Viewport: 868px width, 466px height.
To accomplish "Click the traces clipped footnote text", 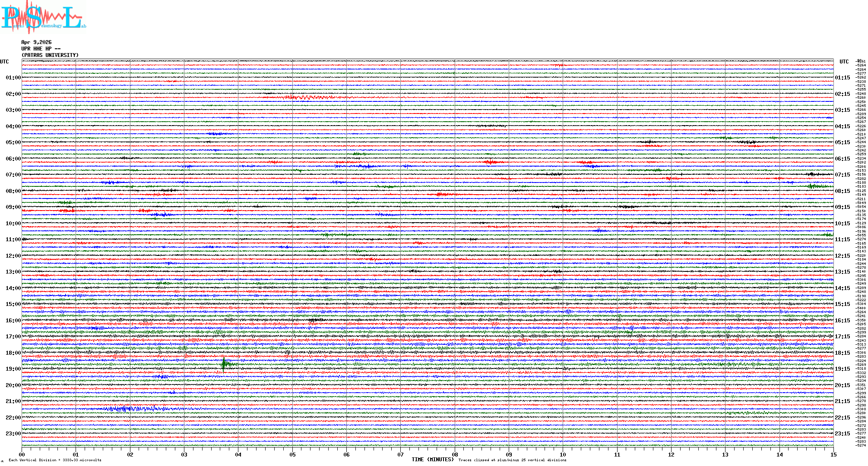I will point(512,460).
